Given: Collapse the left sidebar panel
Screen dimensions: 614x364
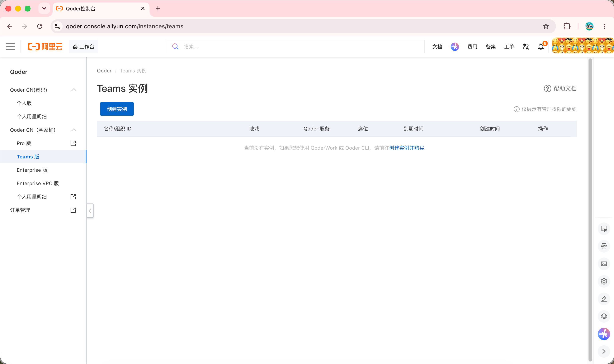Looking at the screenshot, I should (x=90, y=211).
